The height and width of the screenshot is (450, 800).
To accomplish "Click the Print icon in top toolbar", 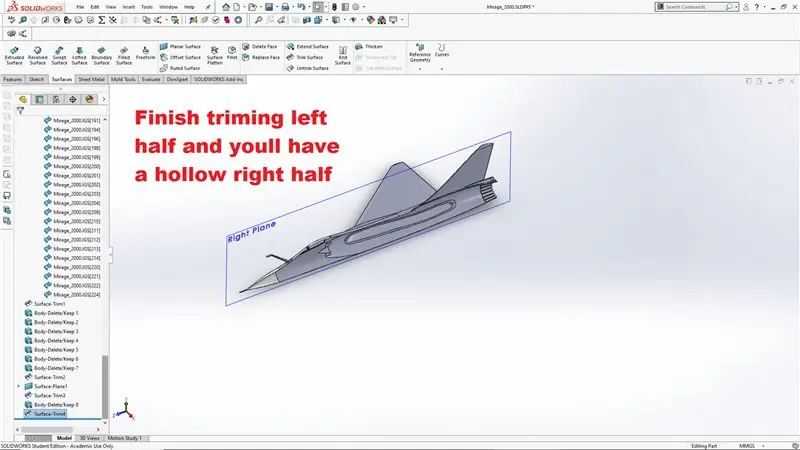I will (285, 7).
